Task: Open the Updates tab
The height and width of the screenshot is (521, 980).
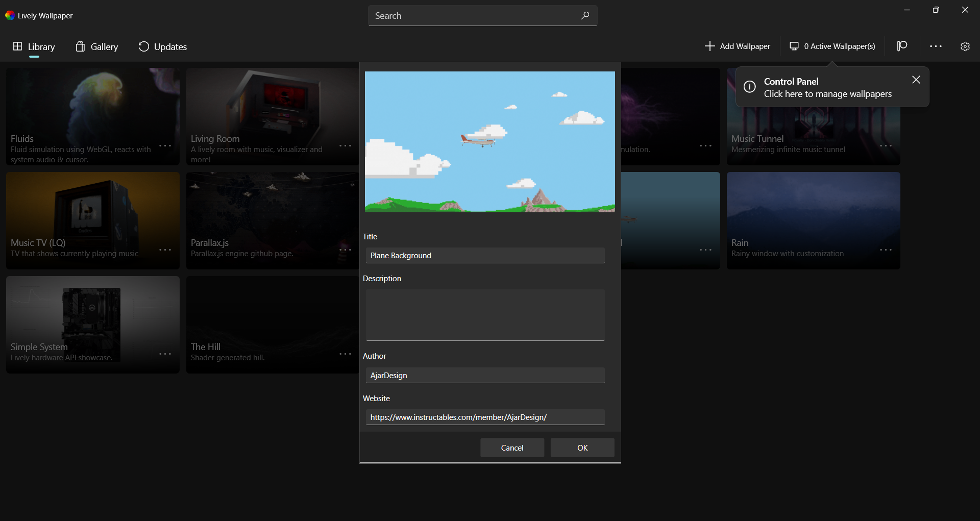Action: click(x=163, y=46)
